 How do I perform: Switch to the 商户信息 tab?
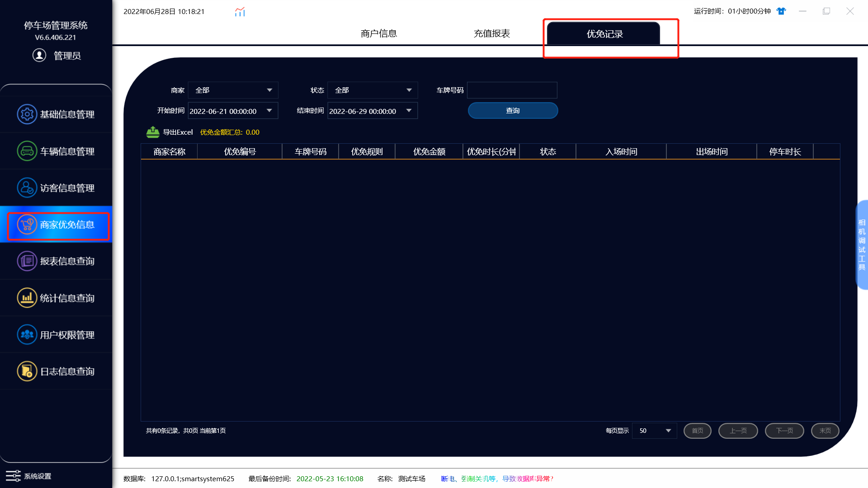coord(379,33)
